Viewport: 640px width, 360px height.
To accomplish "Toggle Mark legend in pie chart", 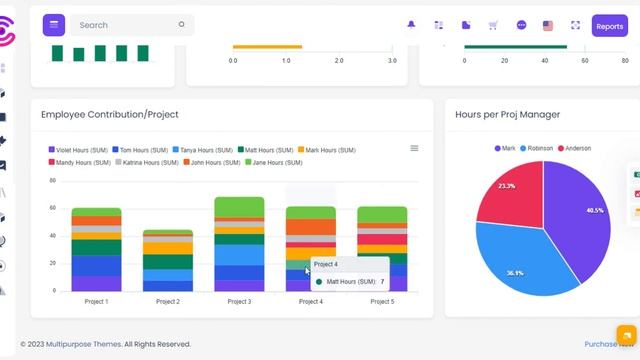I will [x=505, y=148].
